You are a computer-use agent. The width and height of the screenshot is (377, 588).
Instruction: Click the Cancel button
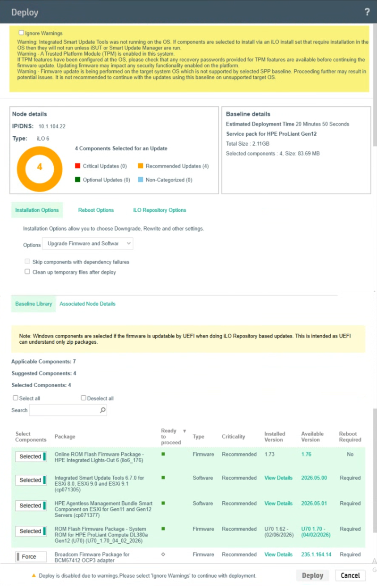(x=350, y=575)
